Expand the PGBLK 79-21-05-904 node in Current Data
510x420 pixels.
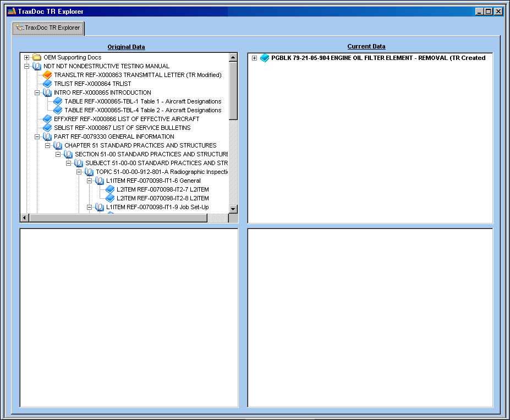[x=254, y=58]
